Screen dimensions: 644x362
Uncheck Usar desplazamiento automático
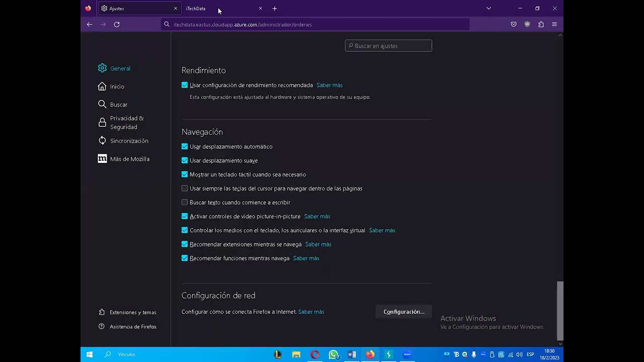185,146
